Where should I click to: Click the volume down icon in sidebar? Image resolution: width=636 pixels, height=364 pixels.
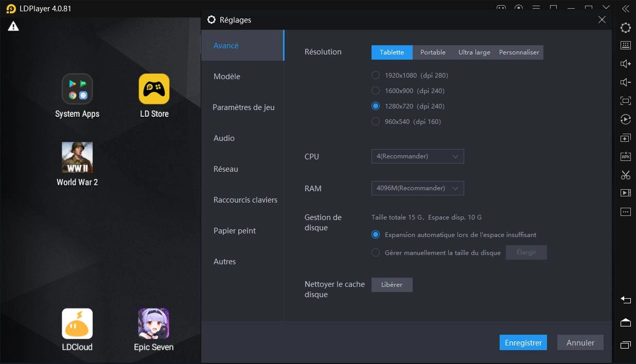pyautogui.click(x=626, y=82)
